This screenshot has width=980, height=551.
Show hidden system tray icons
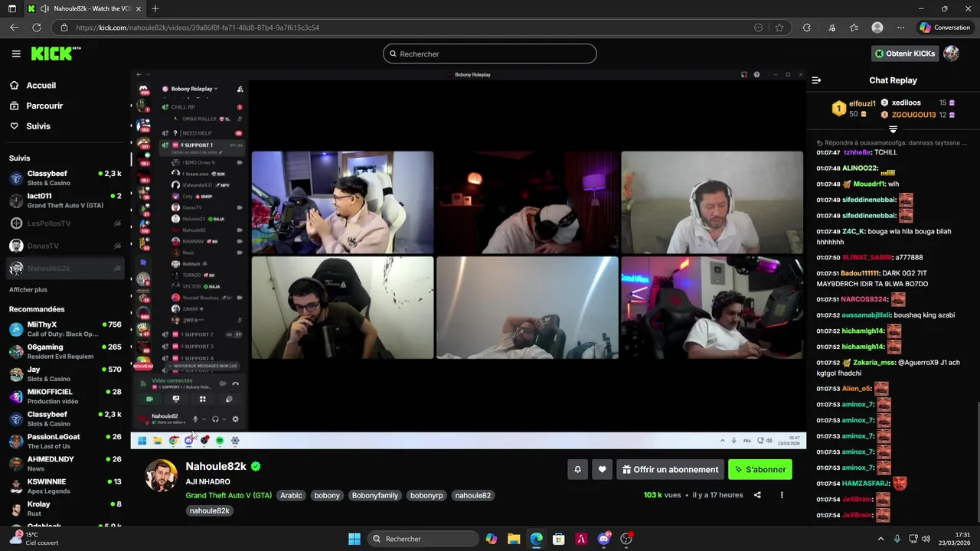(x=880, y=539)
